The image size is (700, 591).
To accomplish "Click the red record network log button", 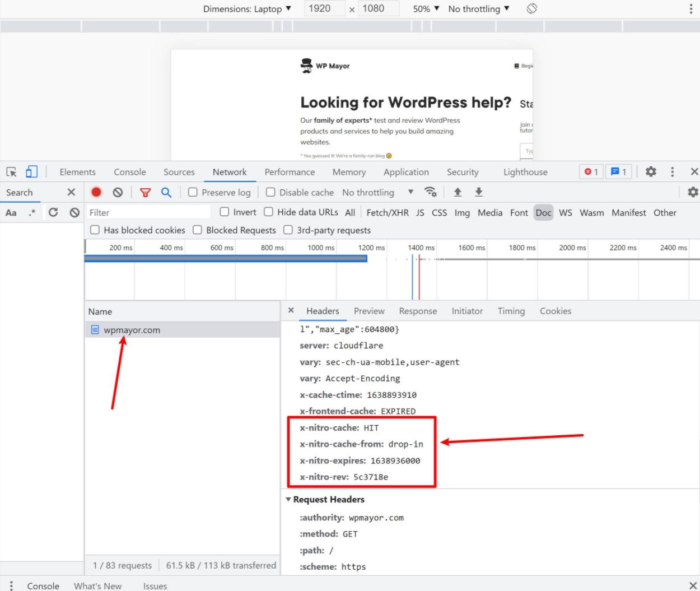I will point(96,192).
